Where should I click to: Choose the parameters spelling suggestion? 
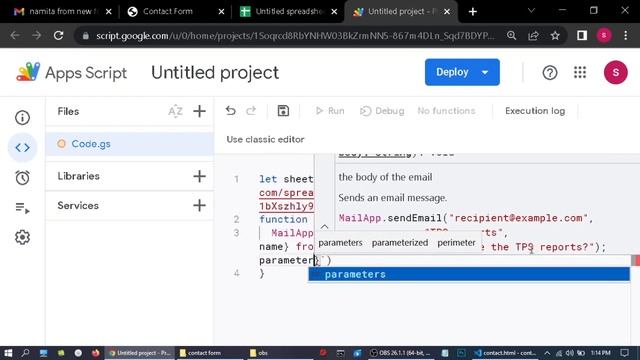340,242
